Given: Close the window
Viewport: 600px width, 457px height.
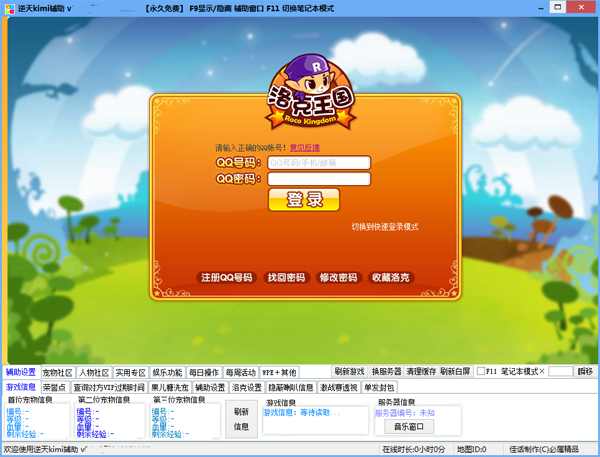Looking at the screenshot, I should (581, 7).
